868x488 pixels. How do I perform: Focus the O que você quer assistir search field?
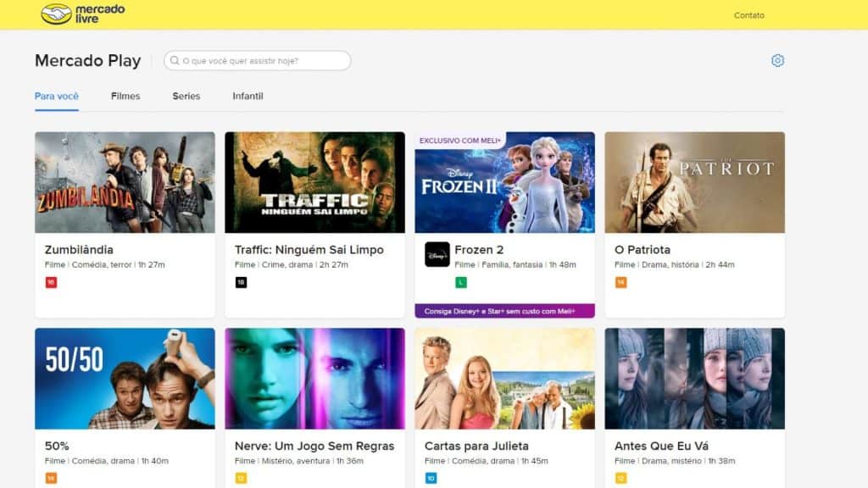pos(258,60)
